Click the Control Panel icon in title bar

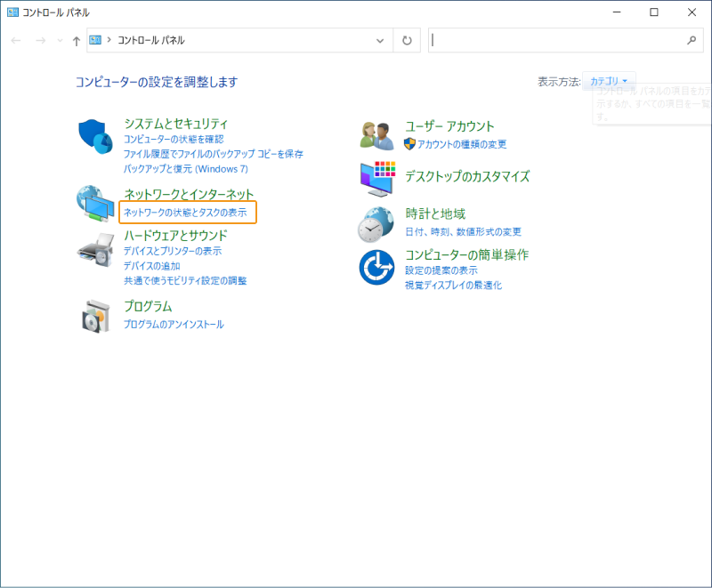click(12, 12)
